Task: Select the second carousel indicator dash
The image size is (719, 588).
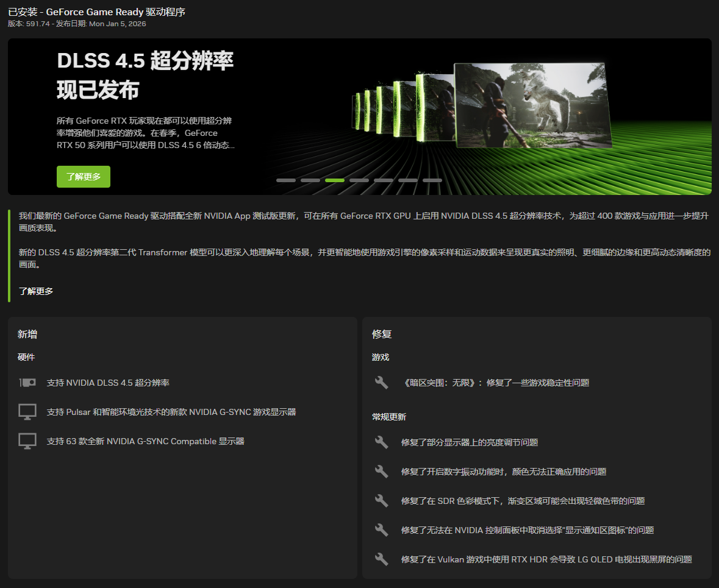Action: coord(310,180)
